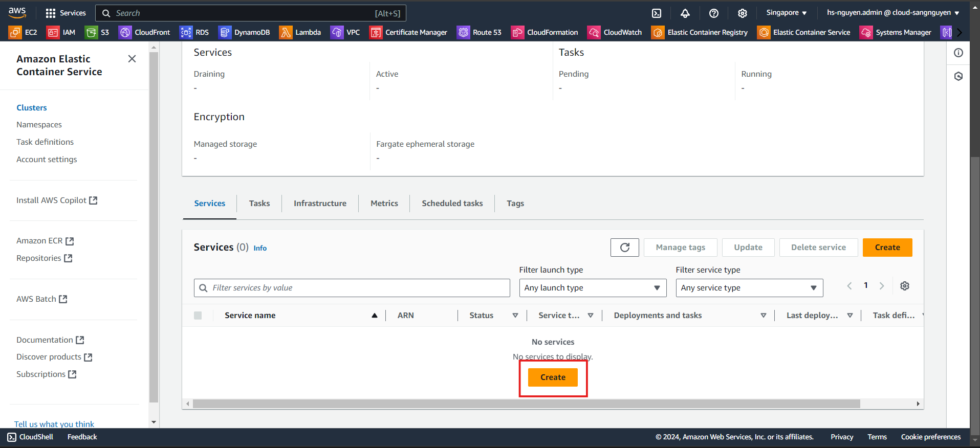Open Amazon ECR external link
The height and width of the screenshot is (448, 980).
point(45,241)
